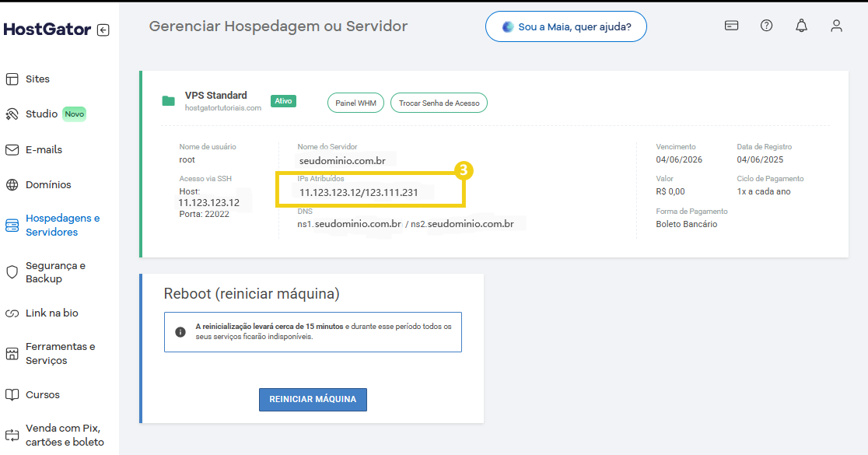Open the help question mark icon
The height and width of the screenshot is (455, 868).
tap(766, 26)
